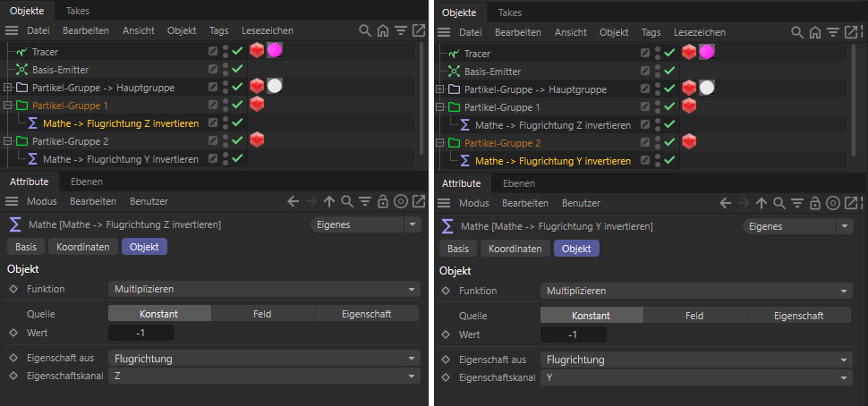Click Wert input field in left panel

(x=141, y=333)
